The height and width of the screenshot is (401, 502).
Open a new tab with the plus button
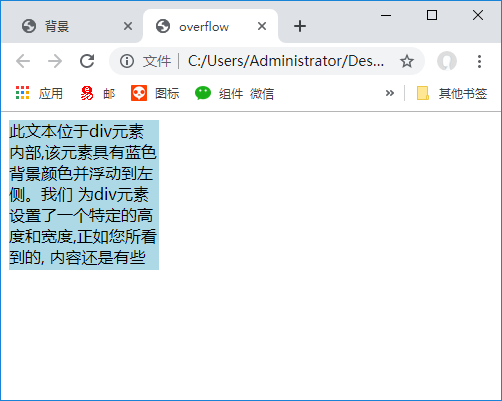click(300, 26)
